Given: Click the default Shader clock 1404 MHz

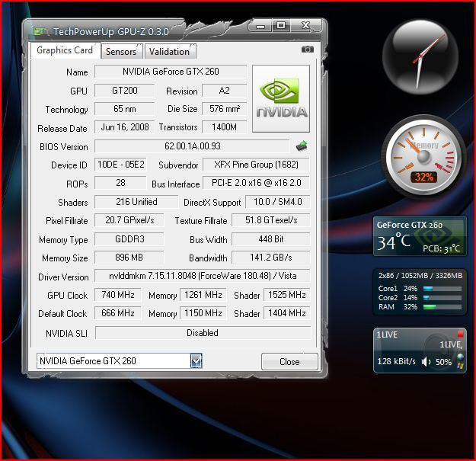Looking at the screenshot, I should pyautogui.click(x=287, y=313).
